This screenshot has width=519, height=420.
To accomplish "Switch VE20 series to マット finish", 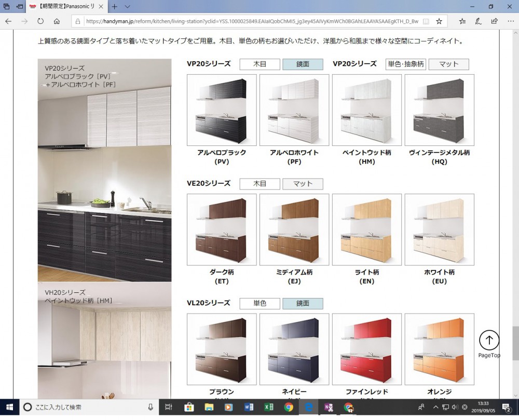I will point(303,184).
